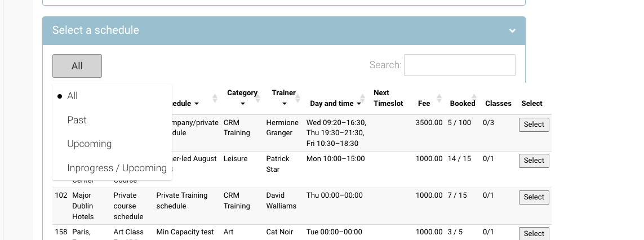This screenshot has height=240, width=644.
Task: Toggle the All filter dropdown button
Action: click(77, 66)
